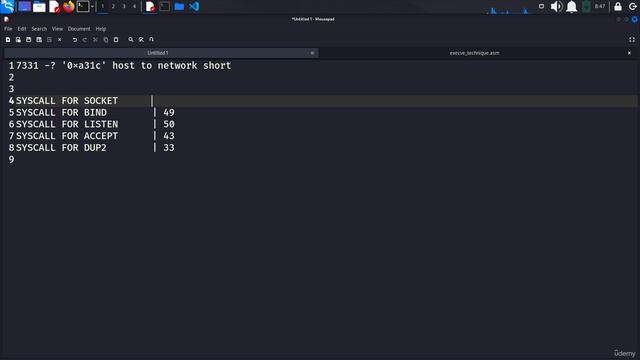Click the battery status tray icon
Image resolution: width=640 pixels, height=360 pixels.
click(586, 7)
